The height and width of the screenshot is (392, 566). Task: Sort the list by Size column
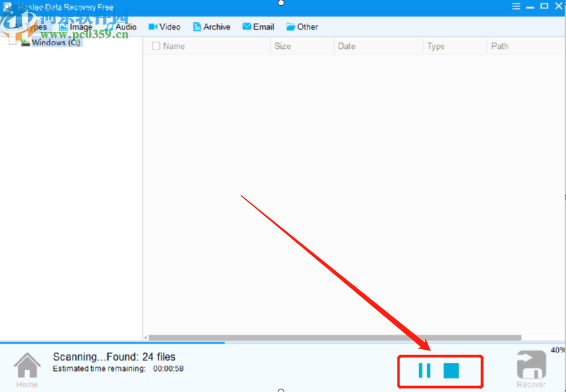click(302, 46)
